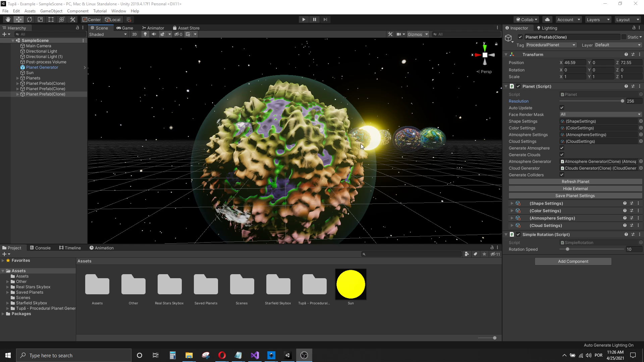The image size is (644, 362).
Task: Toggle Static checkbox
Action: 624,37
